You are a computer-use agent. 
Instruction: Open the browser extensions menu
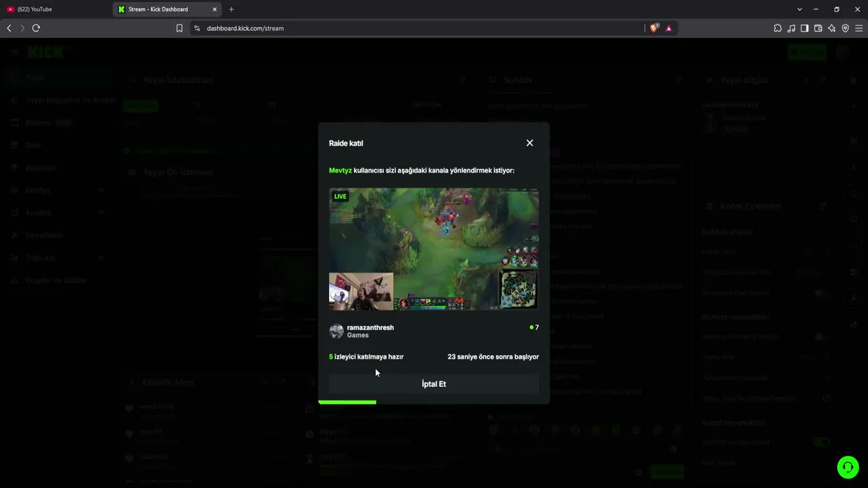pos(778,28)
